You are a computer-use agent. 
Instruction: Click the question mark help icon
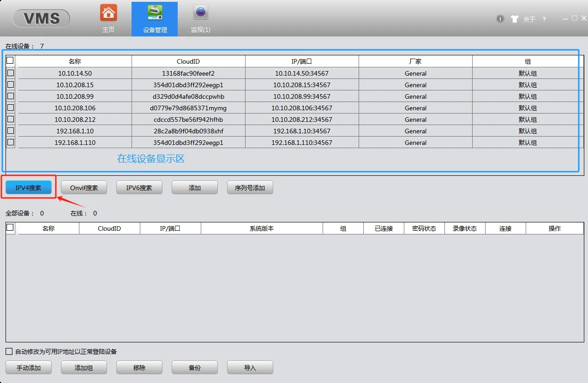coord(544,19)
